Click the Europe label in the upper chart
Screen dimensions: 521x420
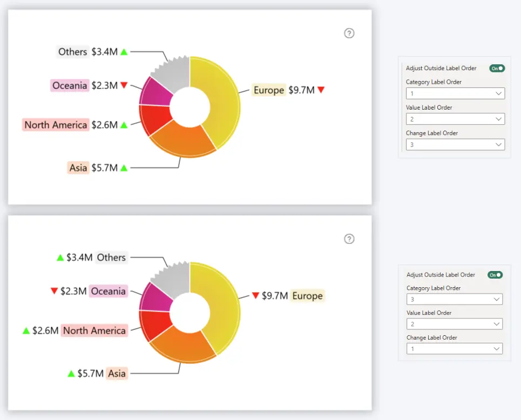click(269, 90)
